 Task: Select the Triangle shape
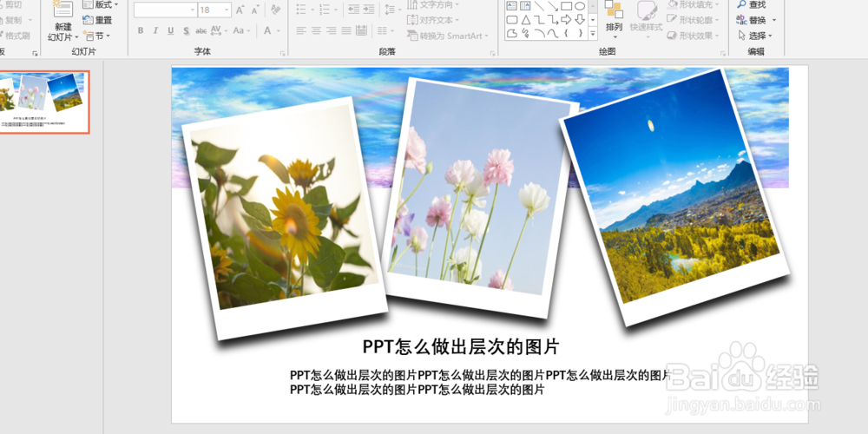[525, 19]
